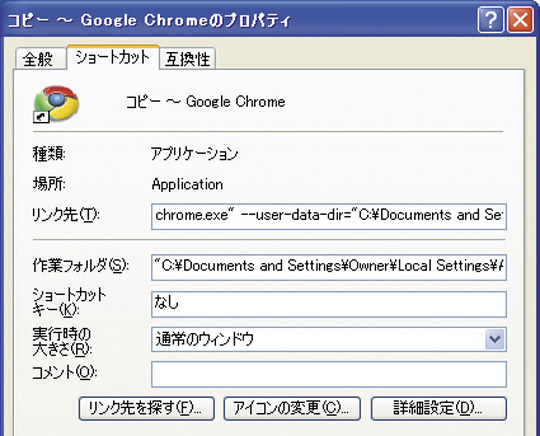Click the empty コメント field
This screenshot has width=540, height=436.
click(x=329, y=374)
